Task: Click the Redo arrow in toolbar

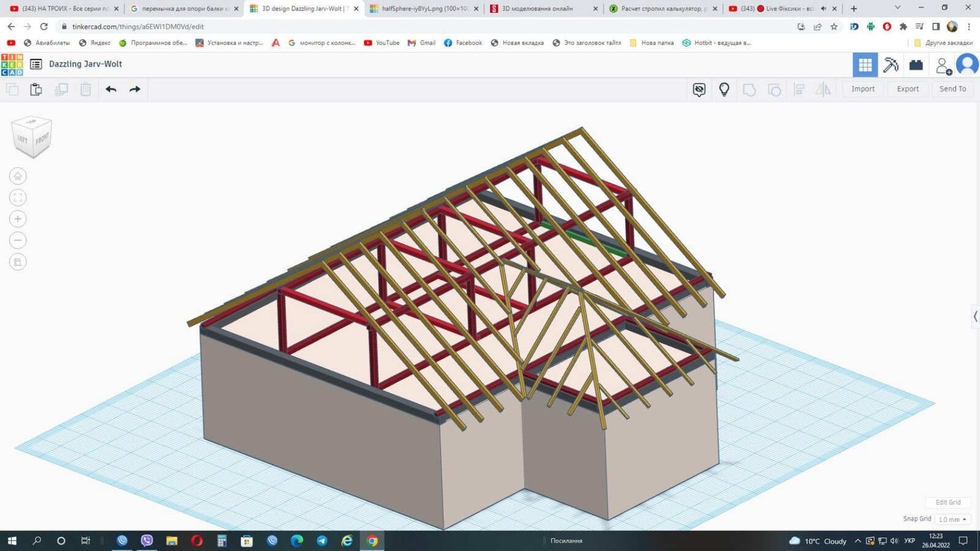Action: (x=135, y=89)
